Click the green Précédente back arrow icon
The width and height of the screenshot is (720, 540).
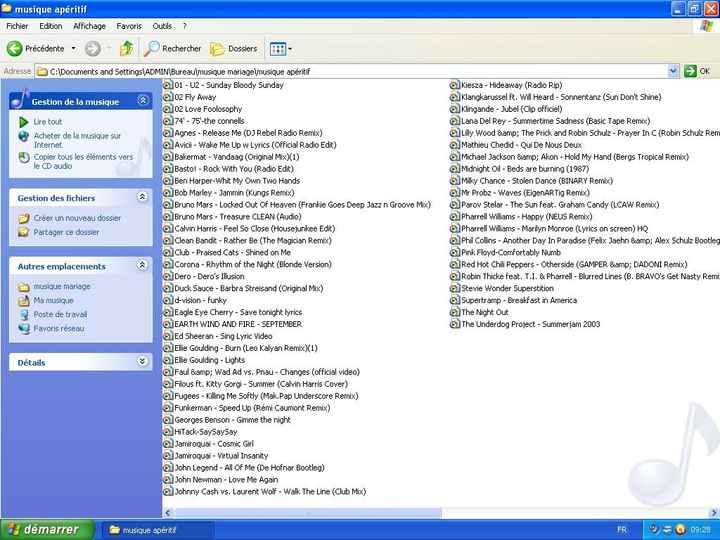[14, 48]
